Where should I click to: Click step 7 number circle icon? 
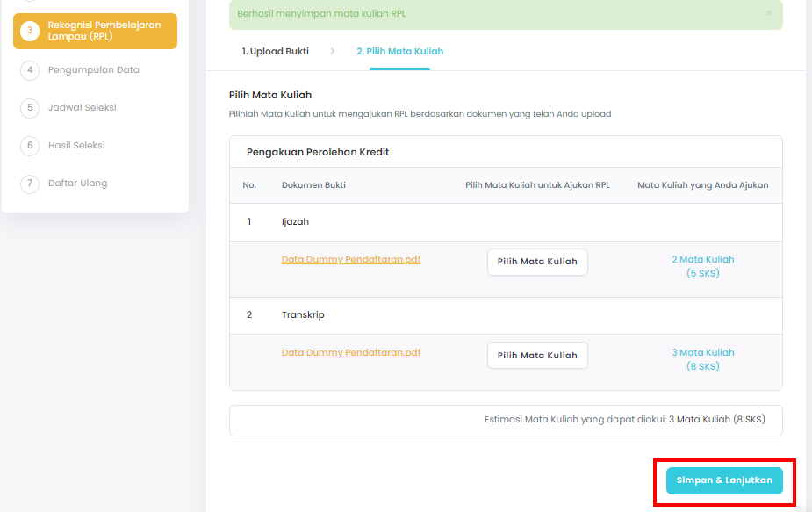[30, 184]
